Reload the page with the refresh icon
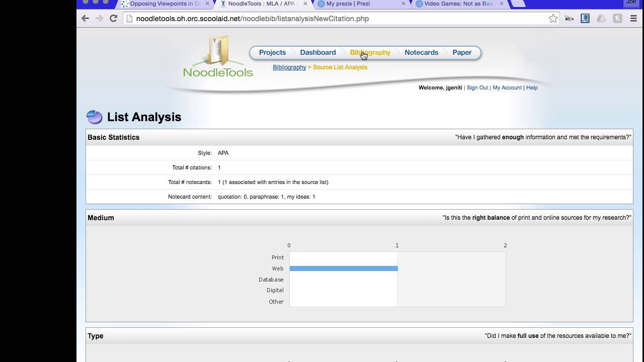The image size is (644, 362). click(x=113, y=19)
